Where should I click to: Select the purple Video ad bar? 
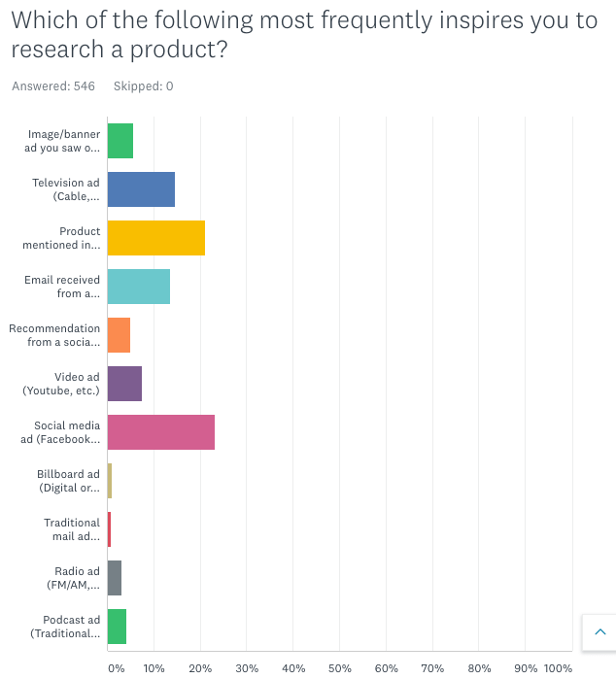click(124, 384)
